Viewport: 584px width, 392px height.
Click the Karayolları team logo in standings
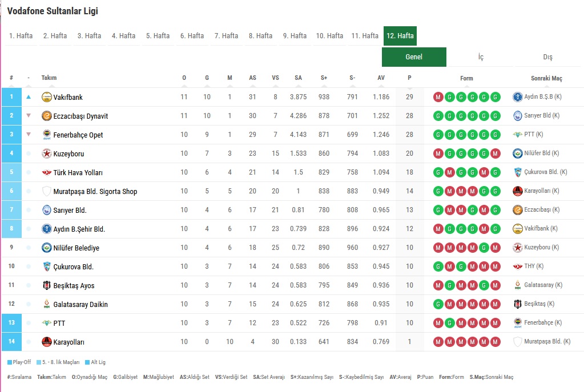[47, 342]
